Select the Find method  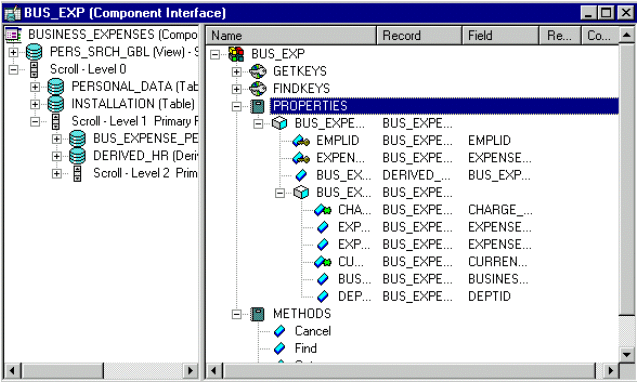pyautogui.click(x=306, y=348)
